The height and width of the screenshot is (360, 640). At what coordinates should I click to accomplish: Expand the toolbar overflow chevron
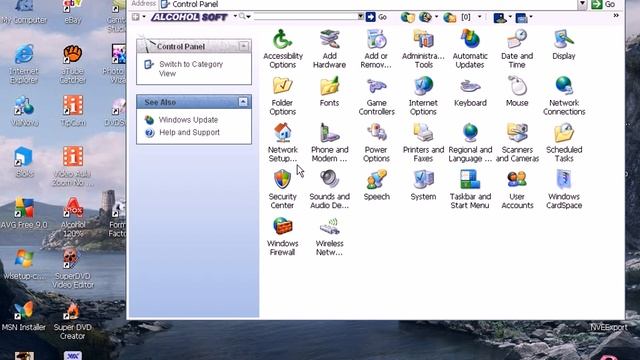coord(616,16)
